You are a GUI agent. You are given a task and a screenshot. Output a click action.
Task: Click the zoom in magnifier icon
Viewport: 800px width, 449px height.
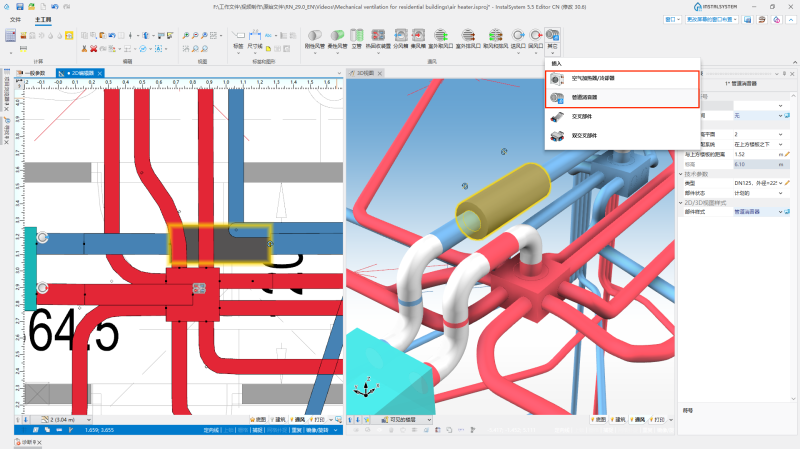click(186, 35)
